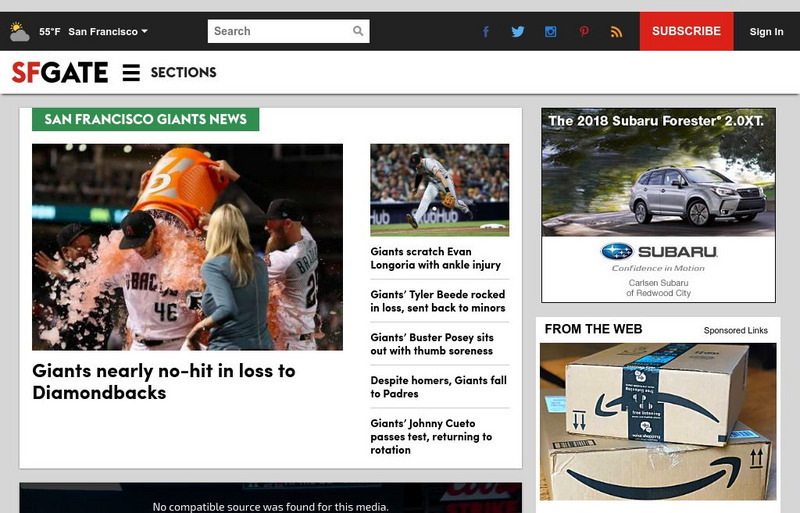800x513 pixels.
Task: Open 'Giants' Buster Posey sits out' story
Action: [x=432, y=344]
